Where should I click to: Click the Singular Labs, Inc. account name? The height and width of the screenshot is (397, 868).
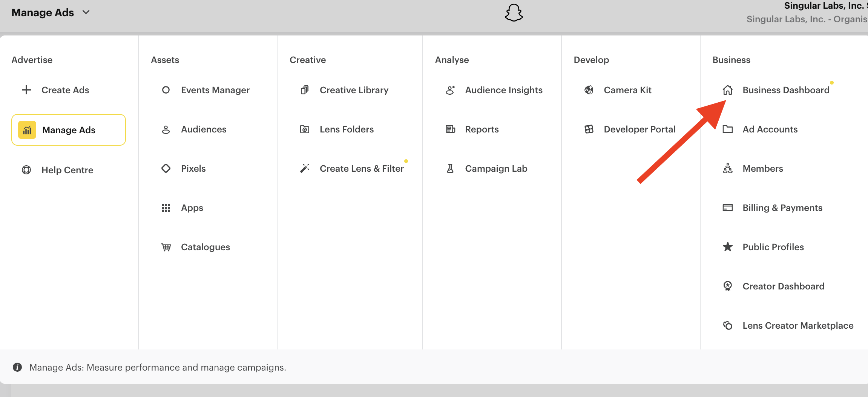coord(826,6)
